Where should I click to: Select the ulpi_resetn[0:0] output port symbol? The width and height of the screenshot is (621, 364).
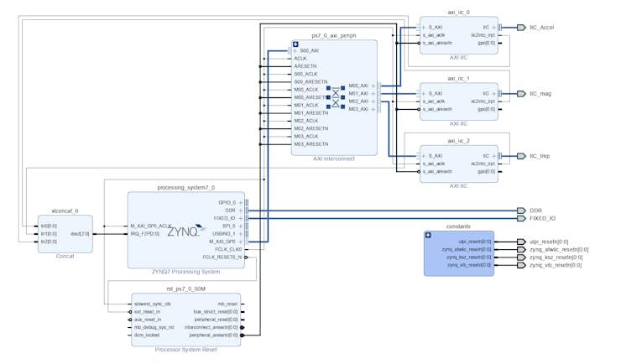522,242
